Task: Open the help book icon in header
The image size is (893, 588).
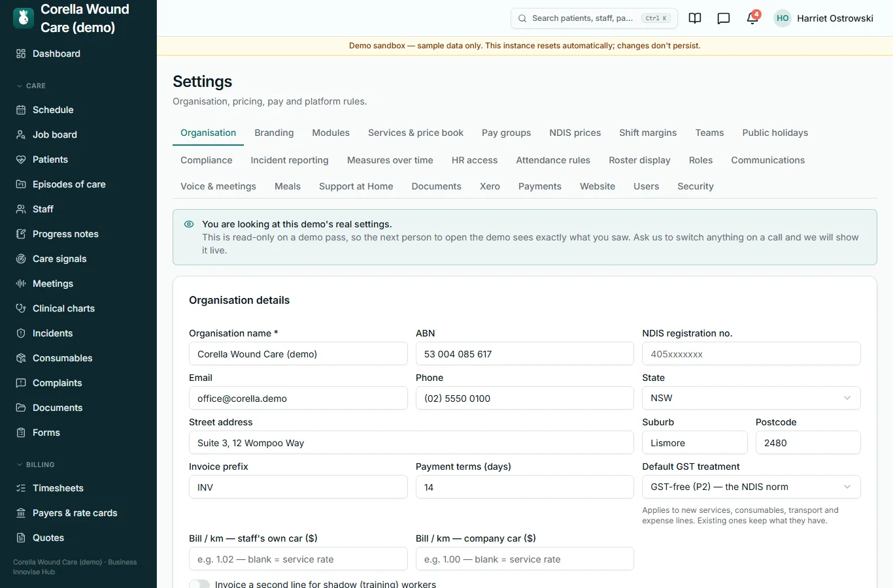Action: [x=695, y=18]
